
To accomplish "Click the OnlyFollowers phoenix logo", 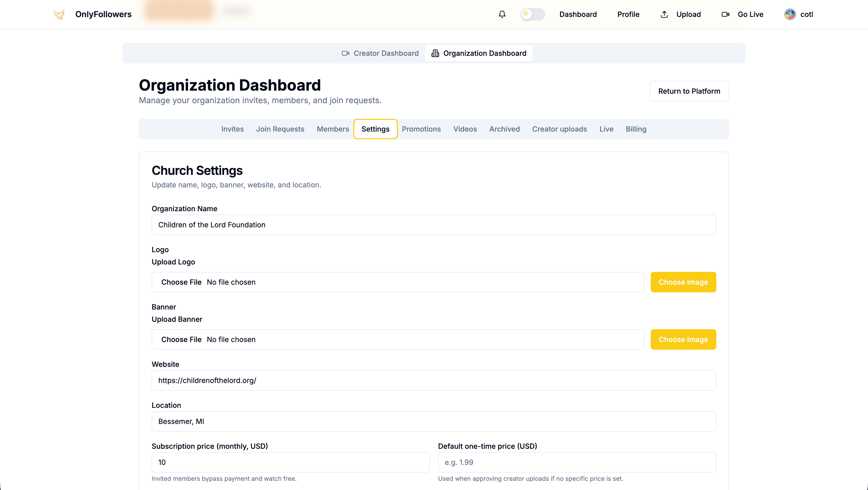I will tap(59, 14).
